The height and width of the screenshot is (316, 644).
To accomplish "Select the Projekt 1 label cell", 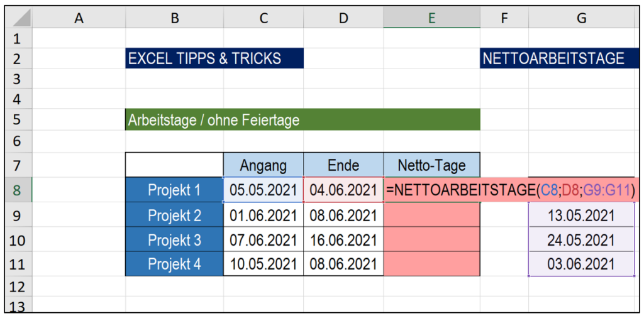I will pos(174,190).
